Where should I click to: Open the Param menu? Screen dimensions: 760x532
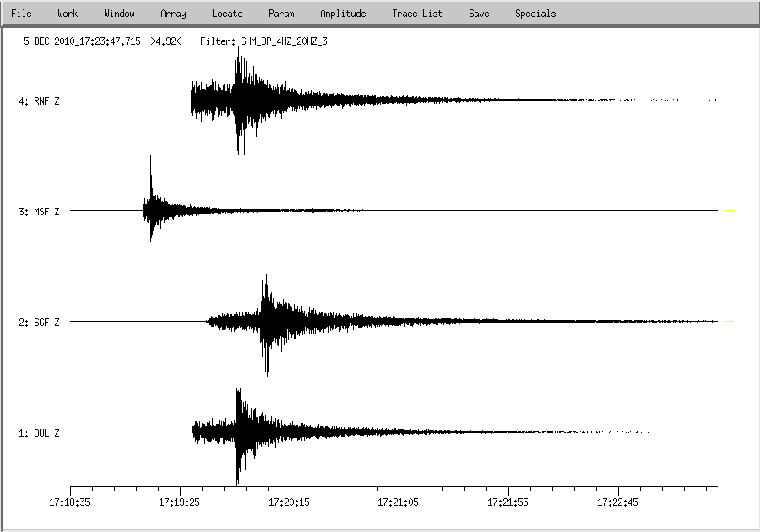click(281, 14)
